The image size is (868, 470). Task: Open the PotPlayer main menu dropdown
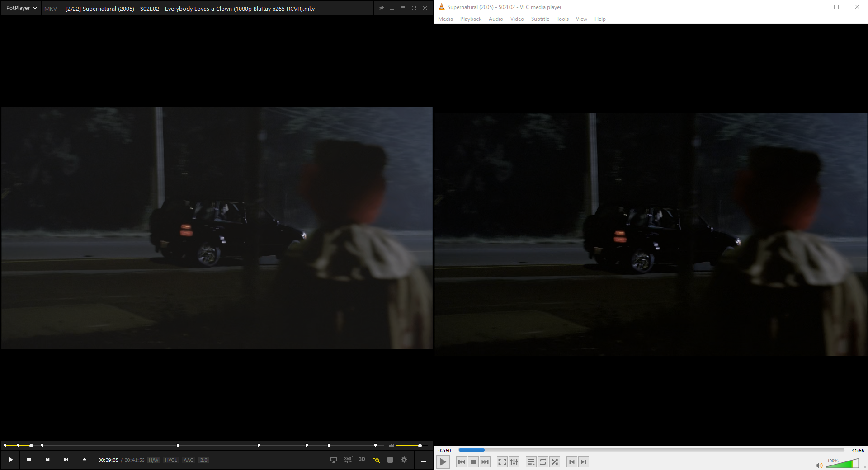point(21,8)
